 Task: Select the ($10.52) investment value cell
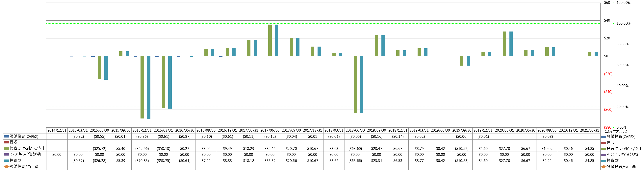click(462, 149)
